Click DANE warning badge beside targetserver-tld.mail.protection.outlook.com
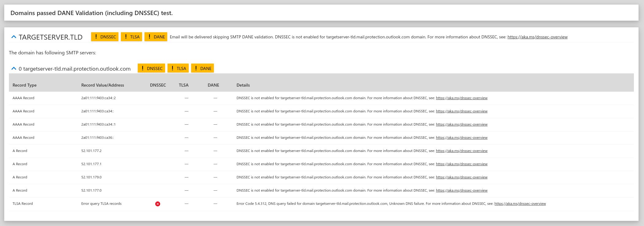This screenshot has width=644, height=226. (x=202, y=68)
